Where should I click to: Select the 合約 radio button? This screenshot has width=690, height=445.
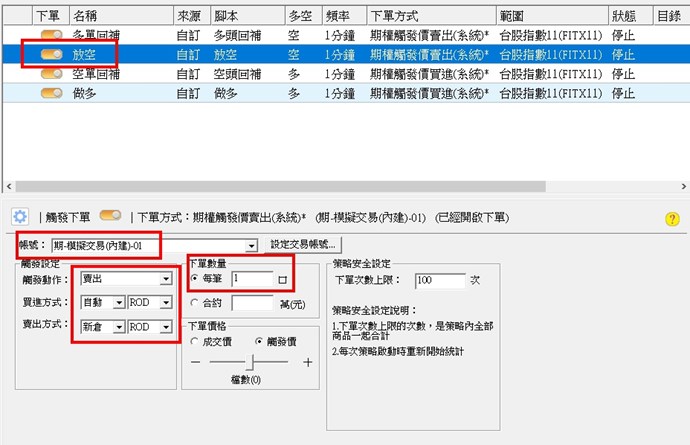click(x=194, y=301)
